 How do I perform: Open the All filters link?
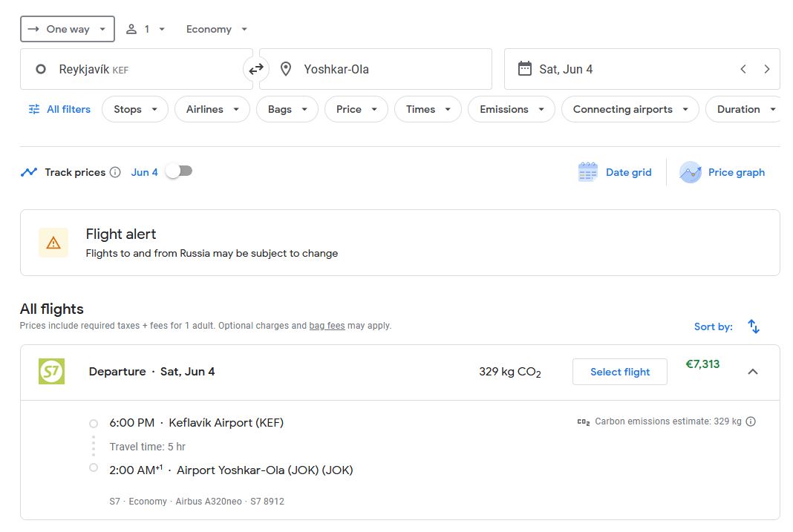pos(69,109)
